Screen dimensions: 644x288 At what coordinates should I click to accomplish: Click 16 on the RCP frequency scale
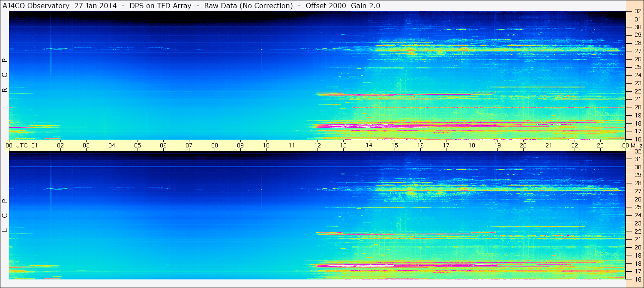tap(638, 139)
